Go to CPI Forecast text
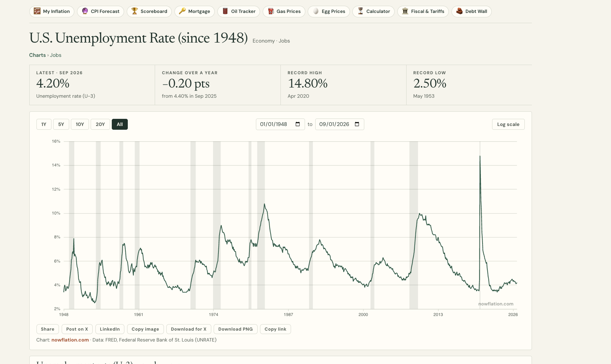 pyautogui.click(x=105, y=11)
